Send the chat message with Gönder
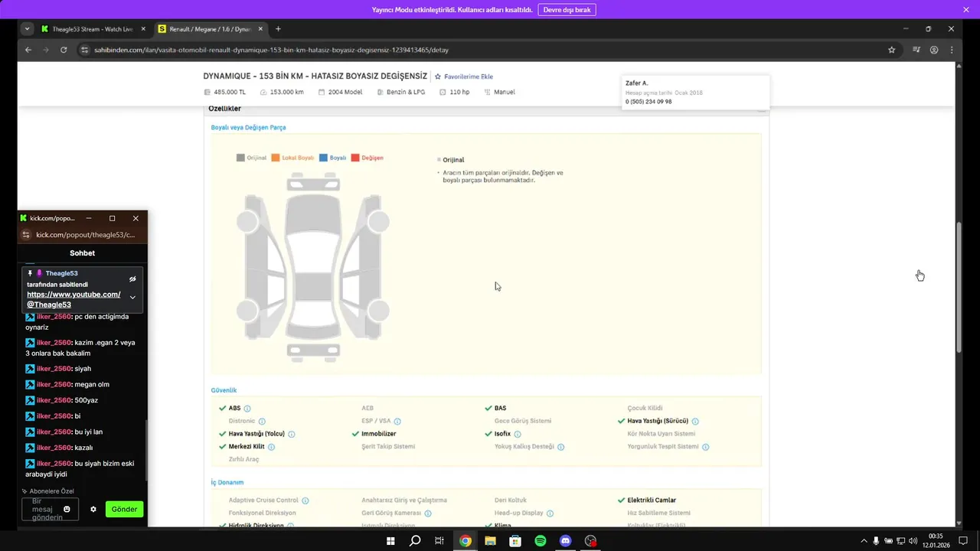This screenshot has height=551, width=980. tap(124, 509)
